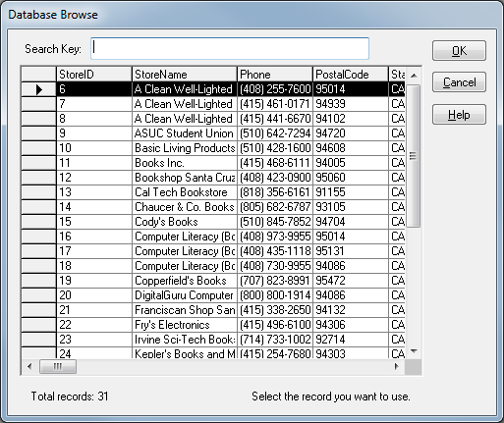Click phone number (707) 823-8991
Screen dimensions: 504x423
(x=275, y=281)
